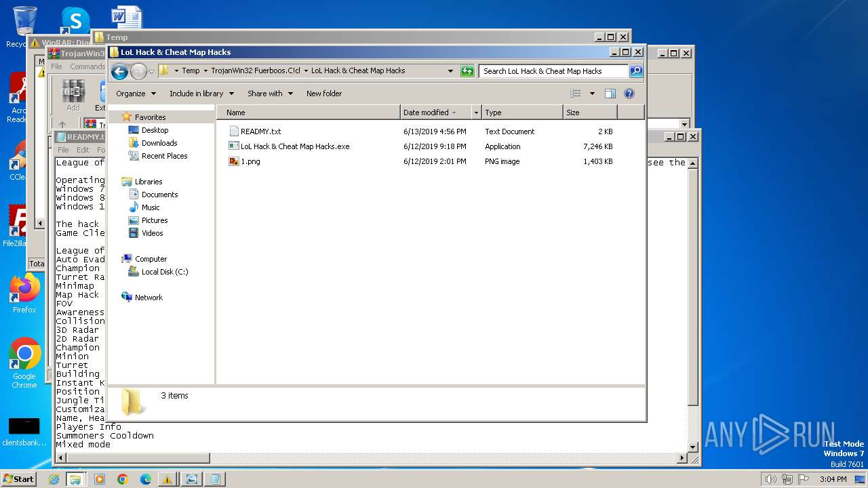
Task: Sort files by Name column header
Action: [x=310, y=113]
